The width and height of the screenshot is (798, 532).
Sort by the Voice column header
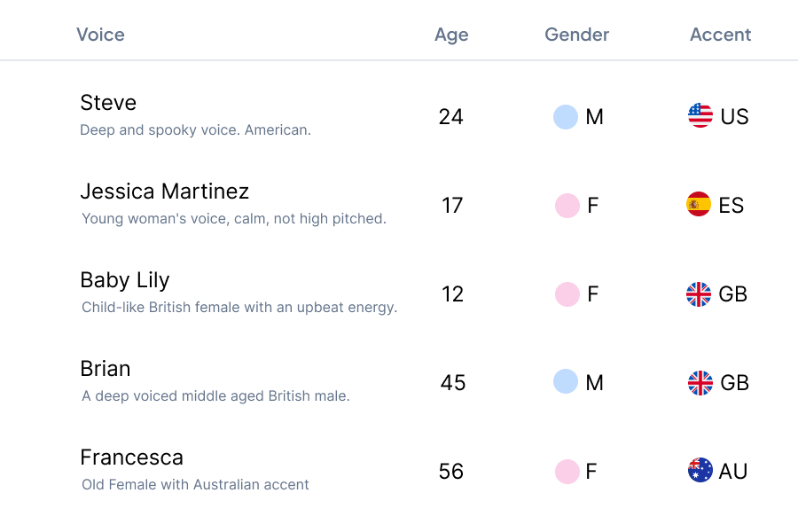100,35
